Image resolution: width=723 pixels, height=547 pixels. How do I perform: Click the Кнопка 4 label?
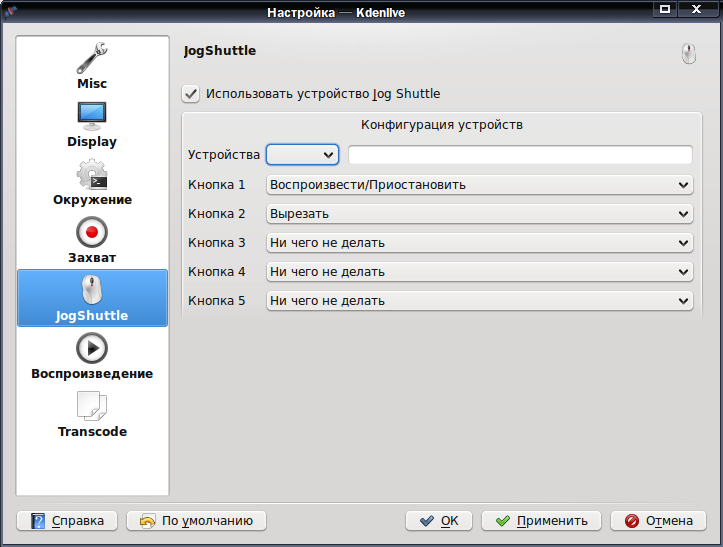coord(216,272)
